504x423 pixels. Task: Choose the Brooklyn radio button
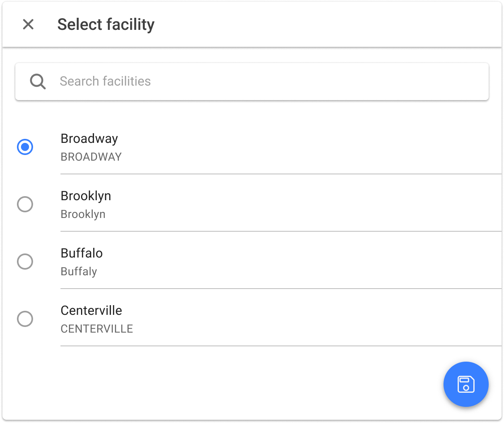(x=25, y=204)
